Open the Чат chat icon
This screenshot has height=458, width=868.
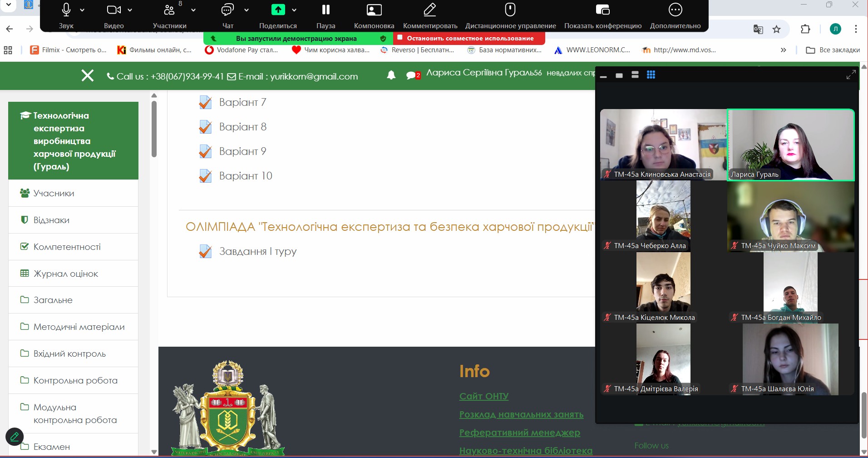pos(227,10)
